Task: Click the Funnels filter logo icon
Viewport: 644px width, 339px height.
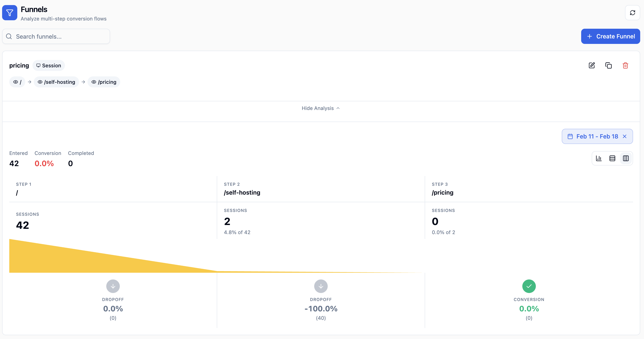Action: click(10, 13)
